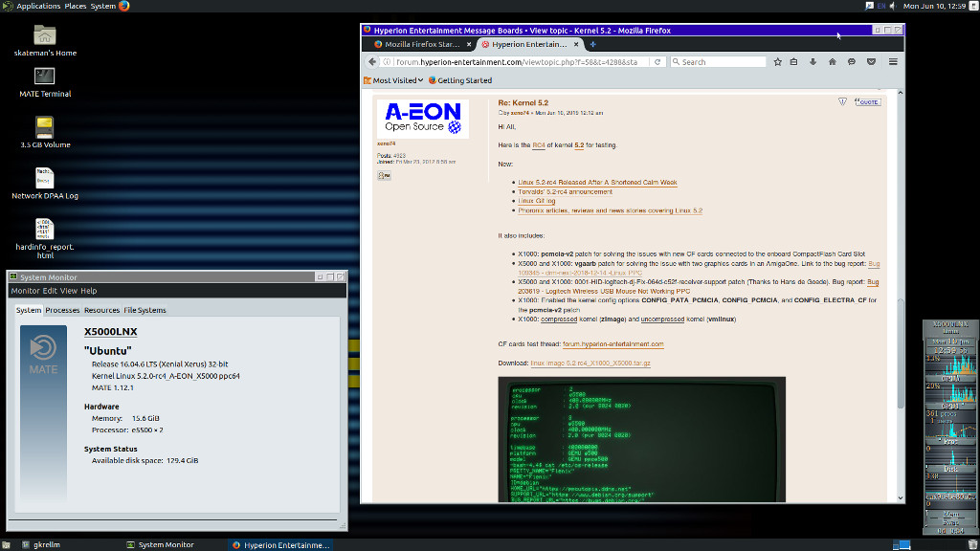Show Firefox bookmarks list icon
Screen dimensions: 980x551
(x=793, y=62)
